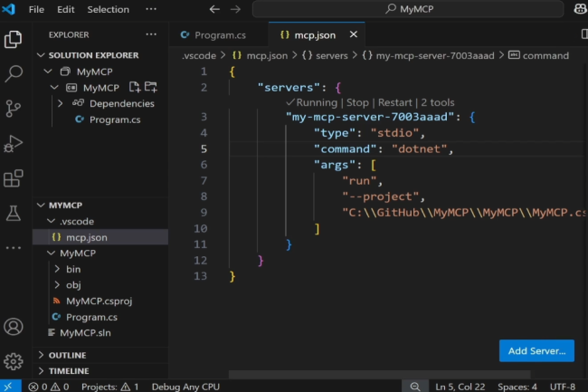Open Run and Debug view
Image resolution: width=588 pixels, height=392 pixels.
(14, 143)
